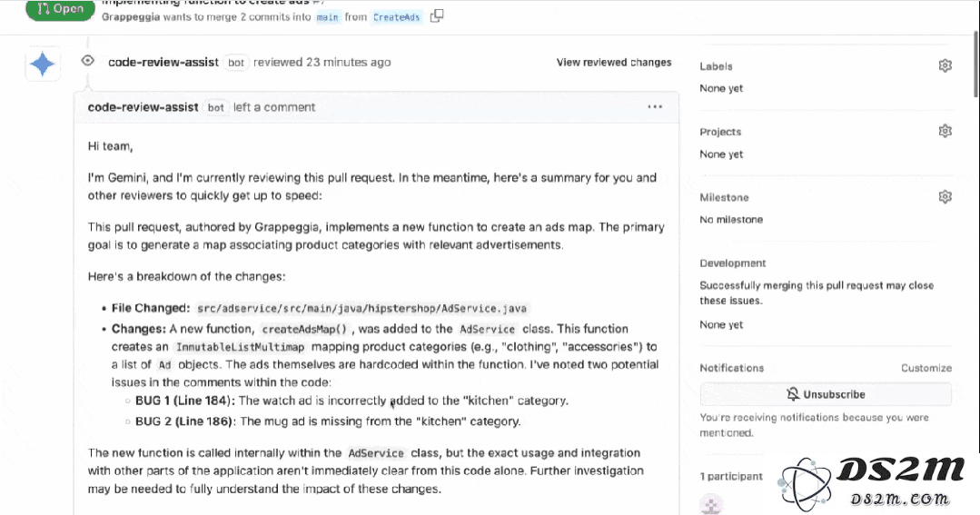
Task: Click the AdService.java file path
Action: point(361,308)
